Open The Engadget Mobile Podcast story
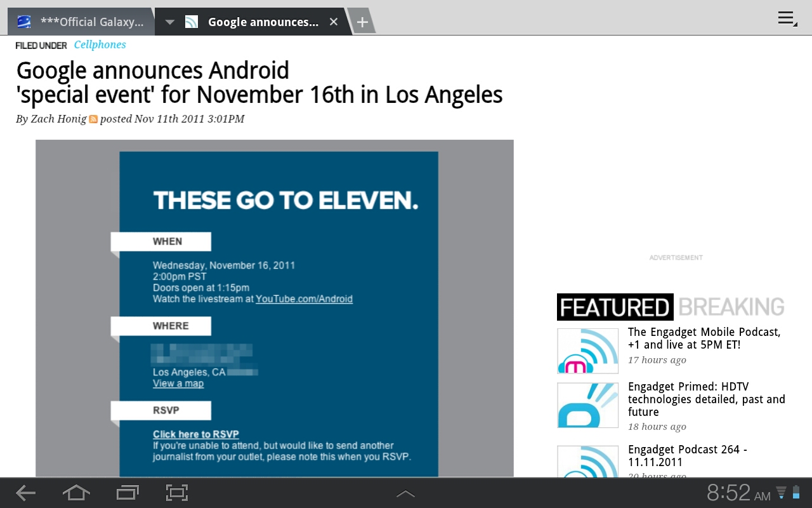The width and height of the screenshot is (812, 508). coord(704,338)
